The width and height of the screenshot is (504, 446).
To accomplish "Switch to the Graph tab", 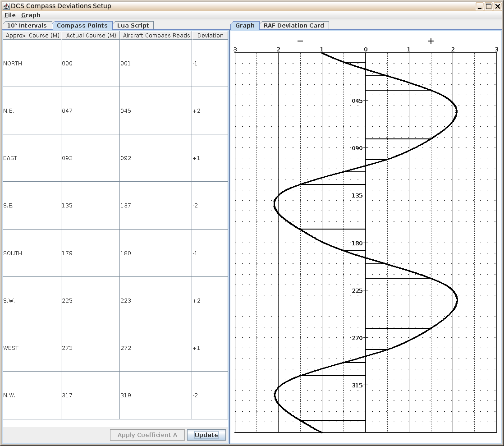I will (x=245, y=25).
